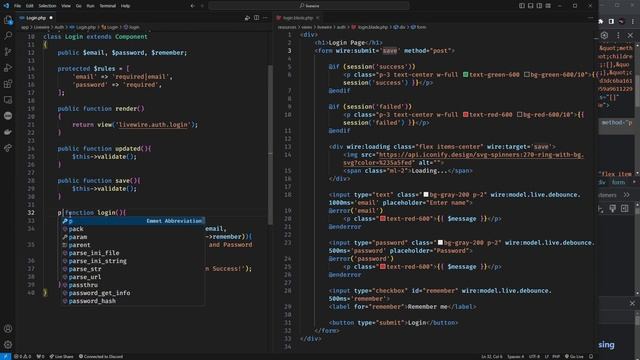Screen dimensions: 640x360
Task: Open the Extensions view
Action: tap(8, 84)
